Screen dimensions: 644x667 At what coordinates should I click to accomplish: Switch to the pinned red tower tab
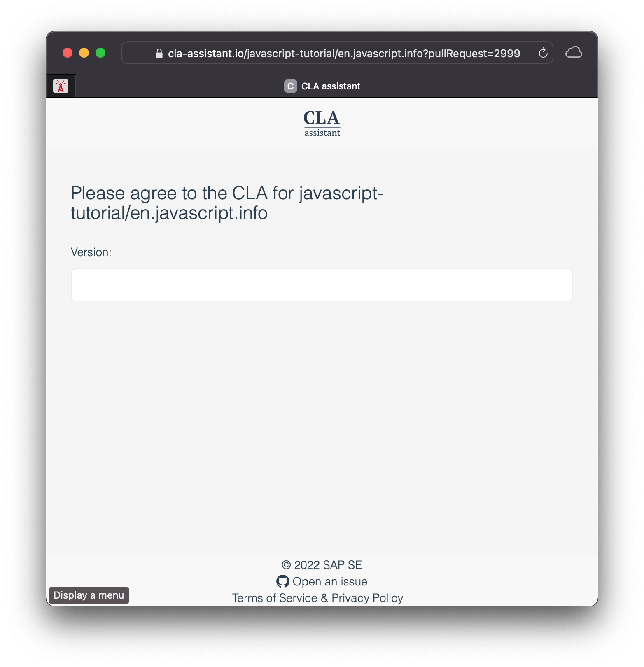61,86
